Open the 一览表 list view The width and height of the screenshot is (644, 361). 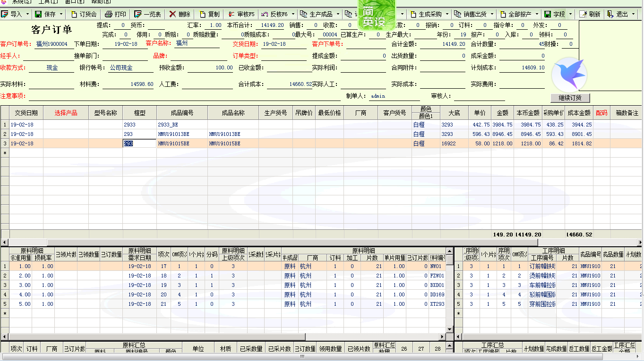pyautogui.click(x=147, y=14)
